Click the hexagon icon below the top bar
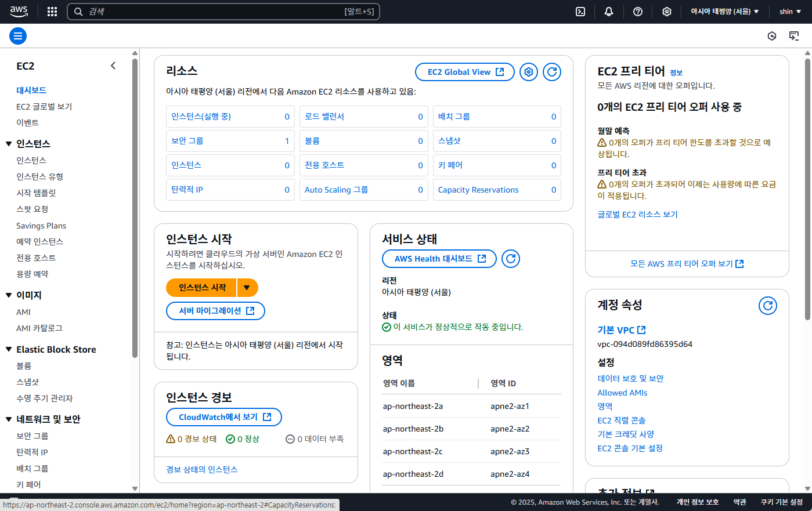The image size is (812, 511). pos(772,36)
